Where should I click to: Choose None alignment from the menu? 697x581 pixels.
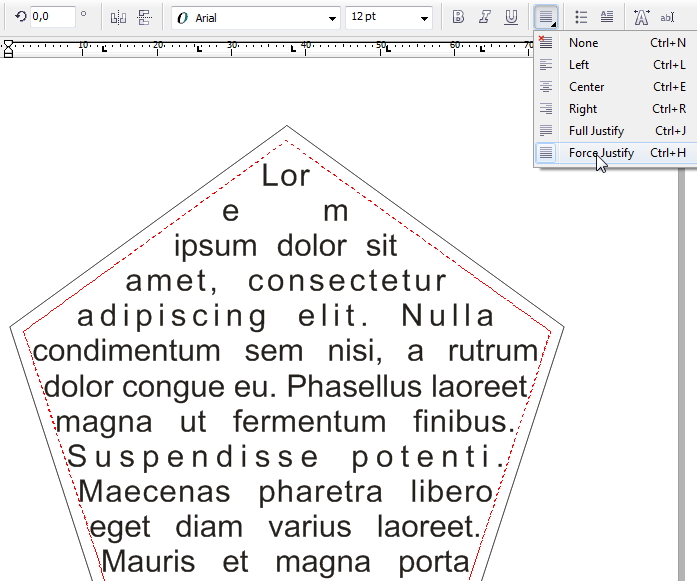(x=616, y=43)
